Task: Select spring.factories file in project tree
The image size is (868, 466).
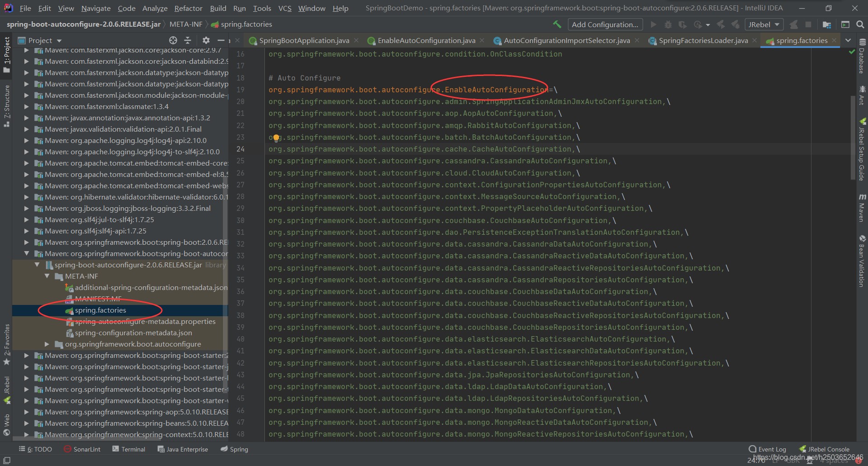Action: 100,310
